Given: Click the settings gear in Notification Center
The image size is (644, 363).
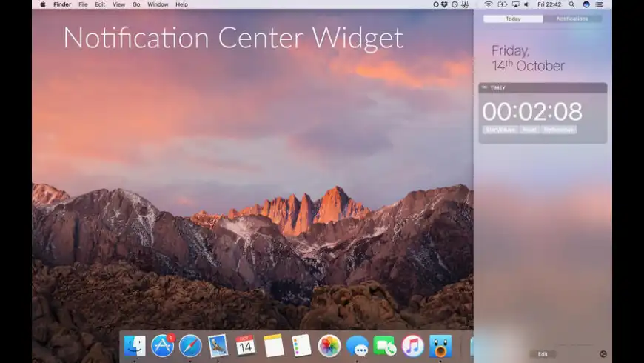Looking at the screenshot, I should pyautogui.click(x=603, y=354).
